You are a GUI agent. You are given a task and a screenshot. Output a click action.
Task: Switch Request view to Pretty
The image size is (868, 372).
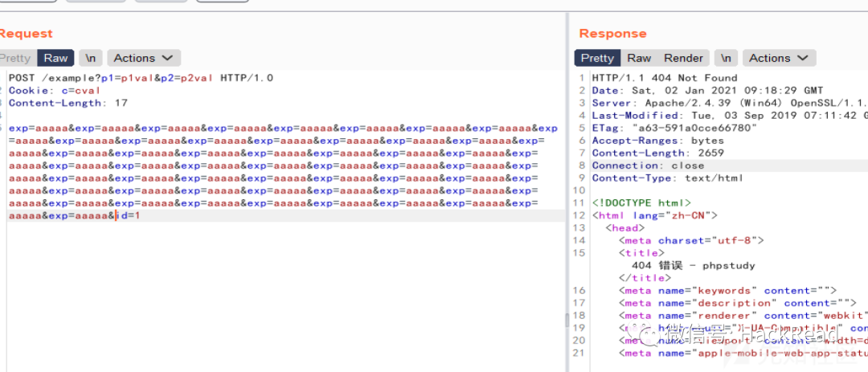click(x=15, y=58)
